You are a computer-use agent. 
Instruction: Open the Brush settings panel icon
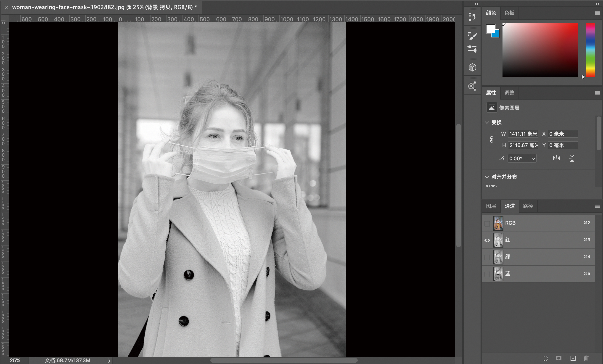tap(472, 36)
